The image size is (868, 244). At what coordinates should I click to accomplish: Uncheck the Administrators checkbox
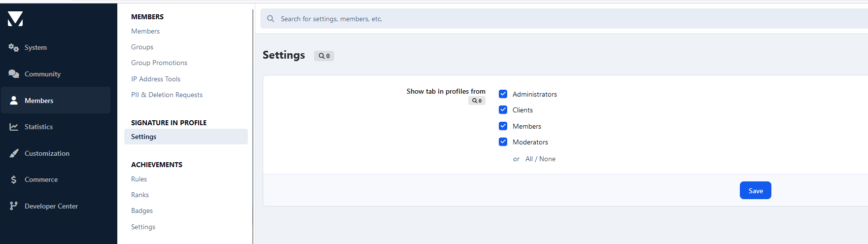[503, 94]
